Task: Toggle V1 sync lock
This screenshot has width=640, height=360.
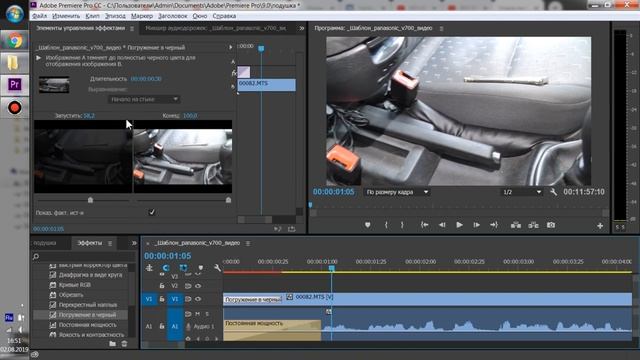Action: point(188,299)
